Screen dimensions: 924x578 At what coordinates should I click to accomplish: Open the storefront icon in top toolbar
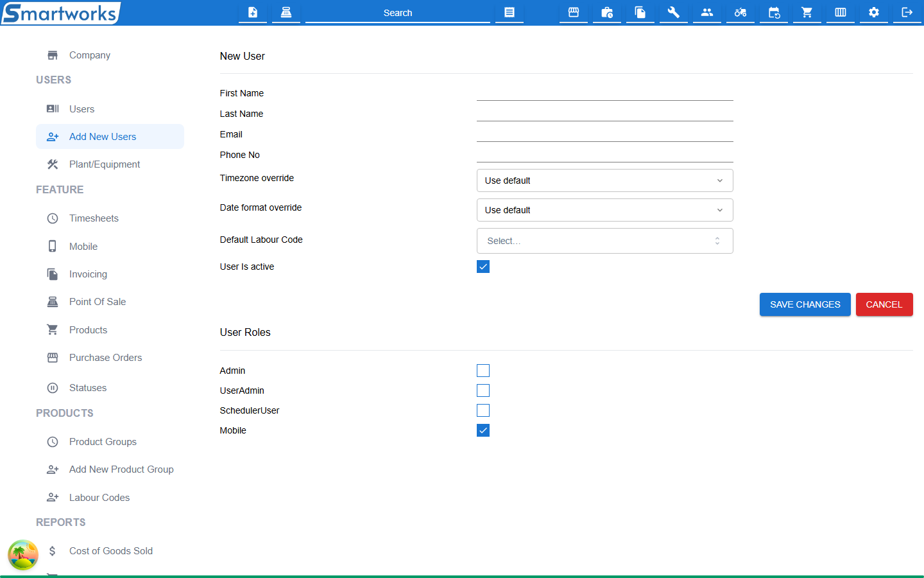pos(574,12)
